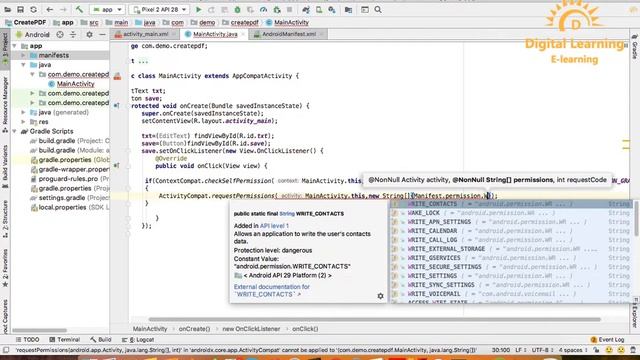
Task: Collapse the 'java' folder arrow
Action: point(24,65)
